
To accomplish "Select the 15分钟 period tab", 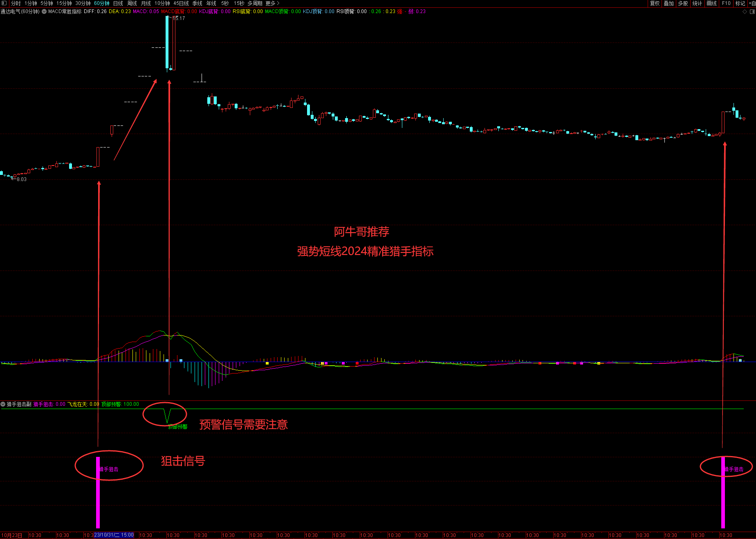I will tap(64, 3).
